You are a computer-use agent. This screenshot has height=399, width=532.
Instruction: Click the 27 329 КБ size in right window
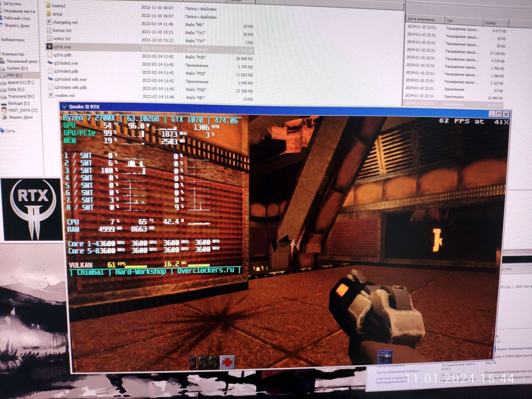(x=497, y=54)
